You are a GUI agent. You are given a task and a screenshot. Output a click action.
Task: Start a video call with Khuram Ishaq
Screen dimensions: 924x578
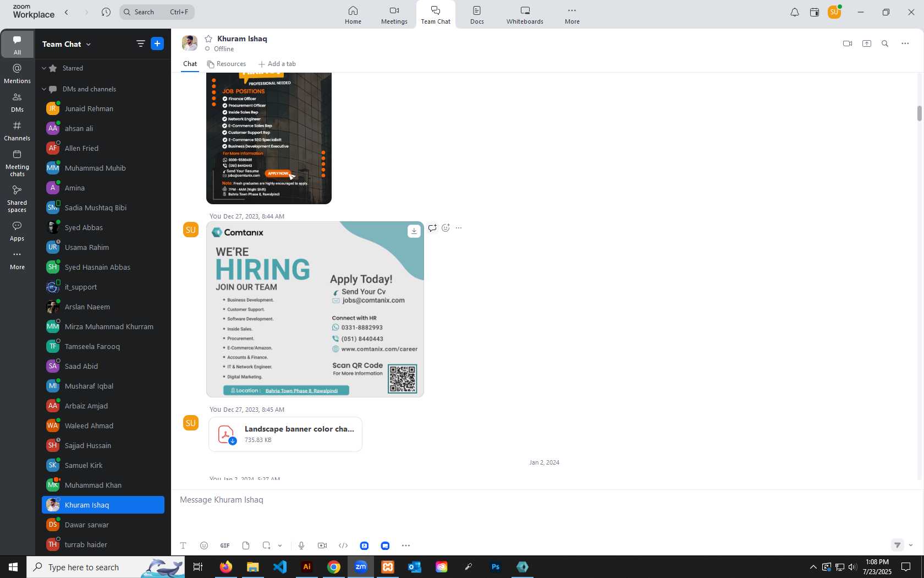(848, 43)
